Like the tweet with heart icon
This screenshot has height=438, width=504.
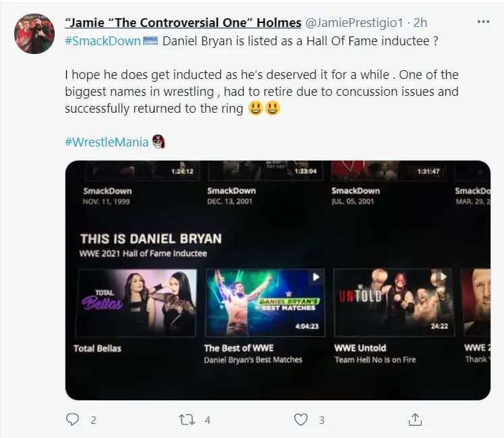pos(301,419)
